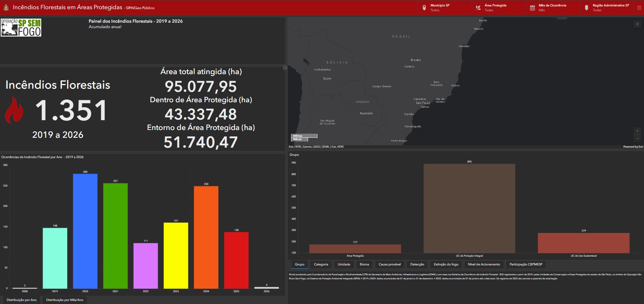The image size is (644, 304).
Task: Open the Área Protegida filter dropdown
Action: coord(499,7)
